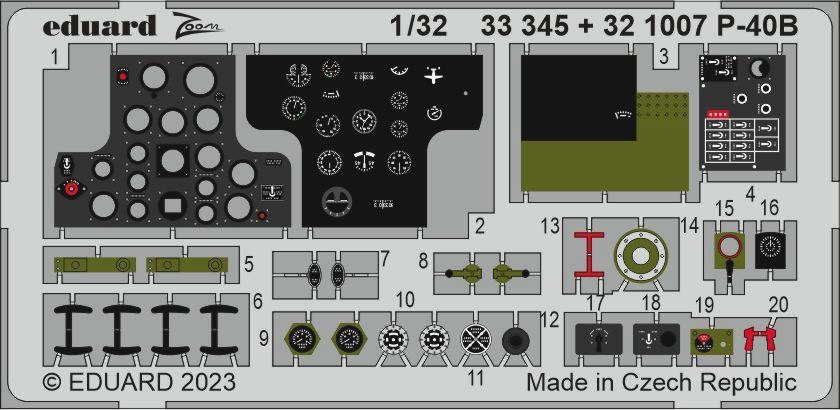Click the toggle switch plate part 17

(x=598, y=339)
